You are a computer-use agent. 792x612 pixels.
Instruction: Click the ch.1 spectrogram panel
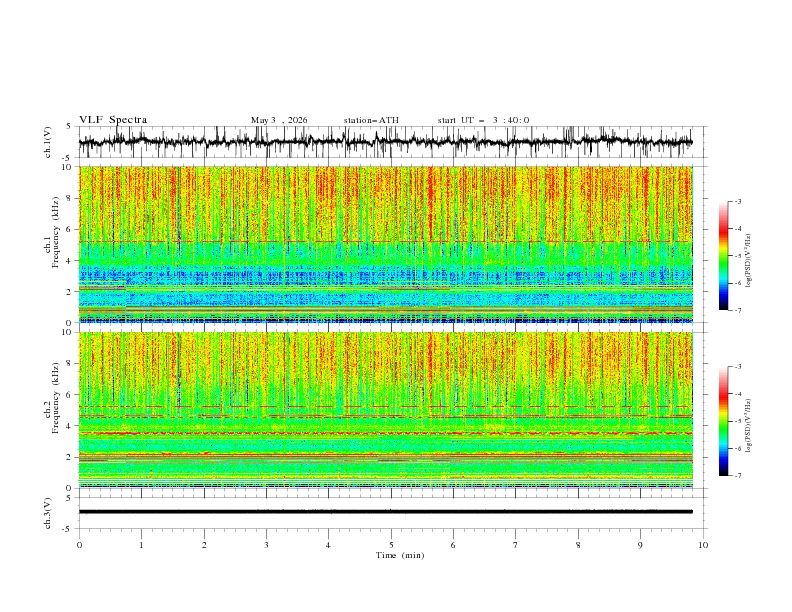click(386, 244)
